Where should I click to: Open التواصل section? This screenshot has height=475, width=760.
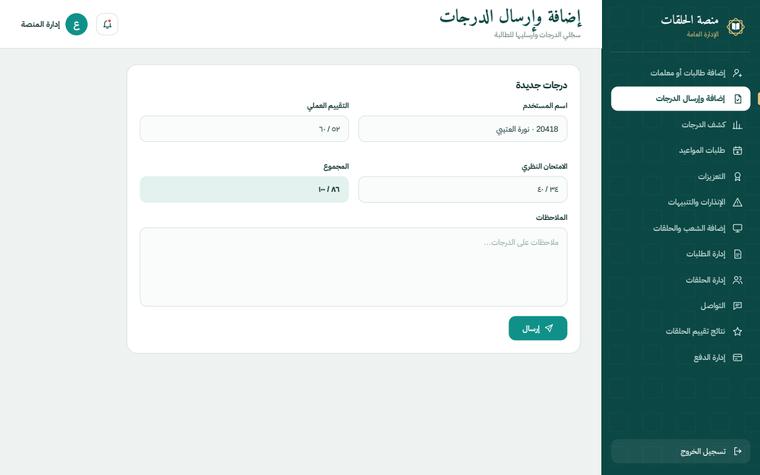pyautogui.click(x=681, y=306)
